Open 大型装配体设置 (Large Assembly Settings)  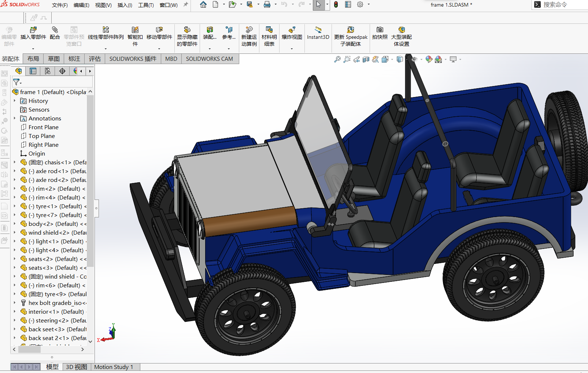click(x=402, y=37)
